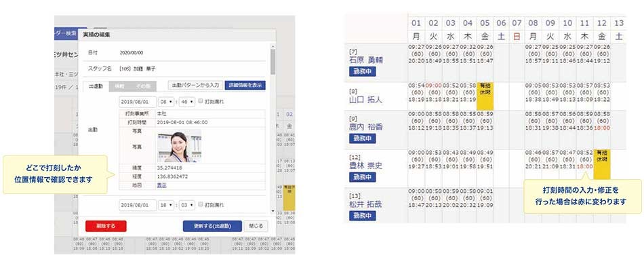Click the 勤務中 badge under 石原
644x264 pixels.
click(x=362, y=71)
